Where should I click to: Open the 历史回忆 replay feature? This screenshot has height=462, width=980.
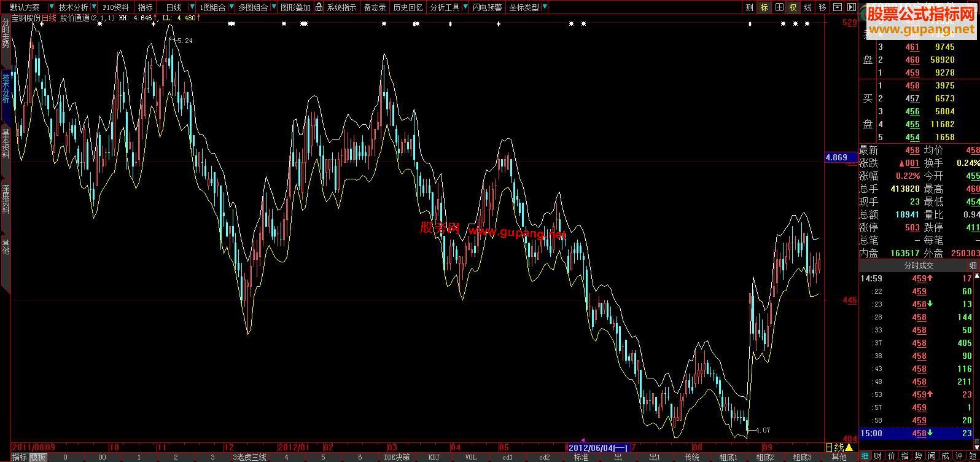pyautogui.click(x=408, y=7)
